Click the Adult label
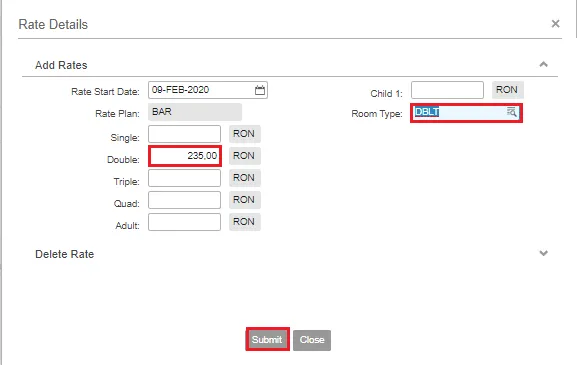 [x=127, y=226]
